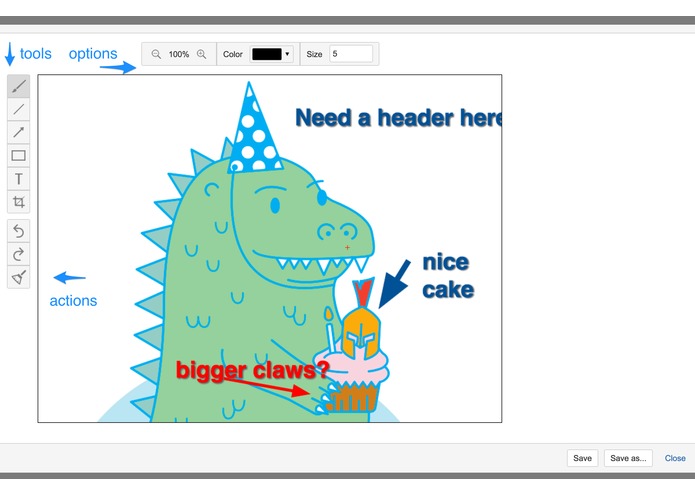The height and width of the screenshot is (494, 695).
Task: Click the dinosaur image canvas
Action: (x=270, y=248)
